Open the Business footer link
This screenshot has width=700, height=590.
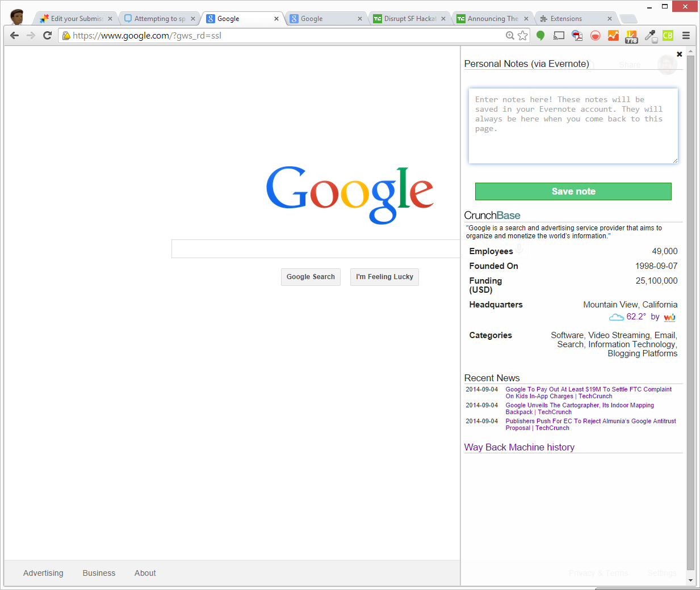[x=99, y=573]
